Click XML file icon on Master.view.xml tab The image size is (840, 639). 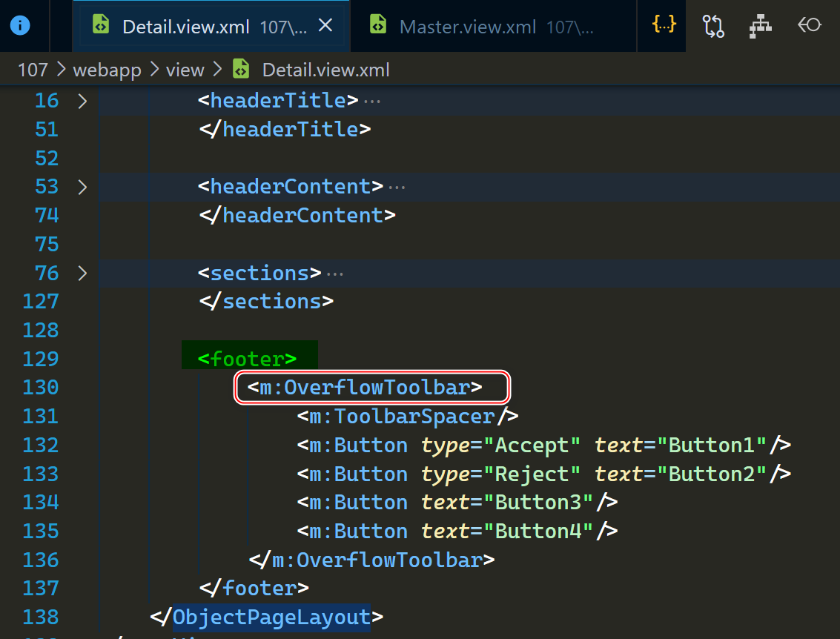(x=377, y=26)
